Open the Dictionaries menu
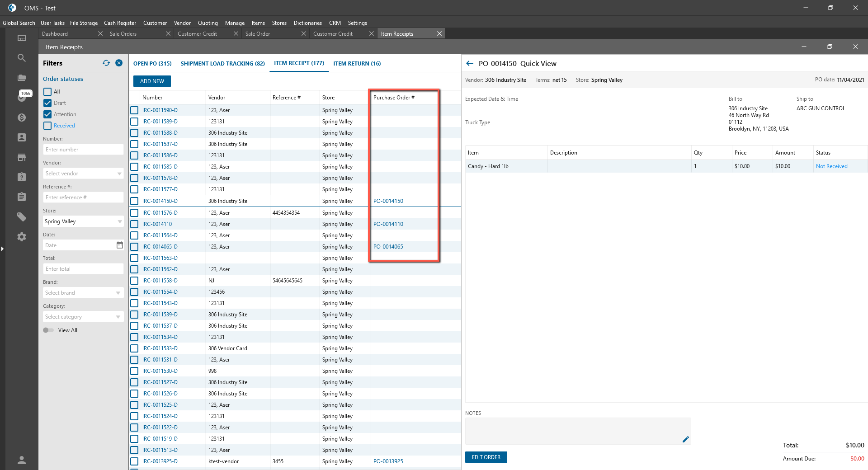The width and height of the screenshot is (868, 470). coord(307,23)
